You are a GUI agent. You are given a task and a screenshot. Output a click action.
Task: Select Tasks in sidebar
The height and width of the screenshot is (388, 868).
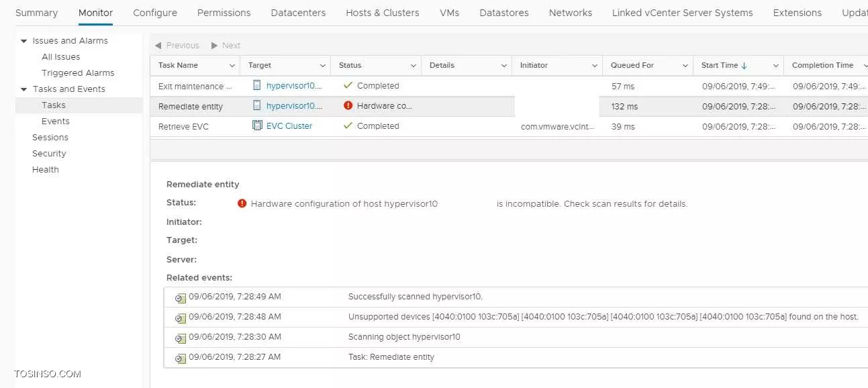click(x=54, y=105)
